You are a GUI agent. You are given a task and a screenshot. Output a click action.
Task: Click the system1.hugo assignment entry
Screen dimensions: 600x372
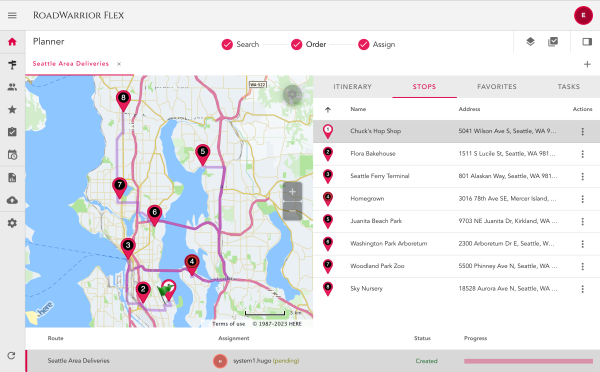(x=256, y=361)
